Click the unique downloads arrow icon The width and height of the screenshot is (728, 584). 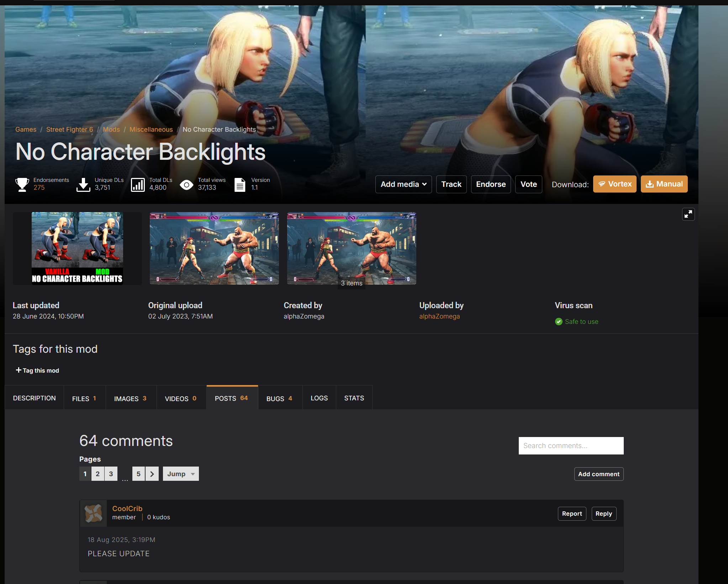[x=83, y=184]
